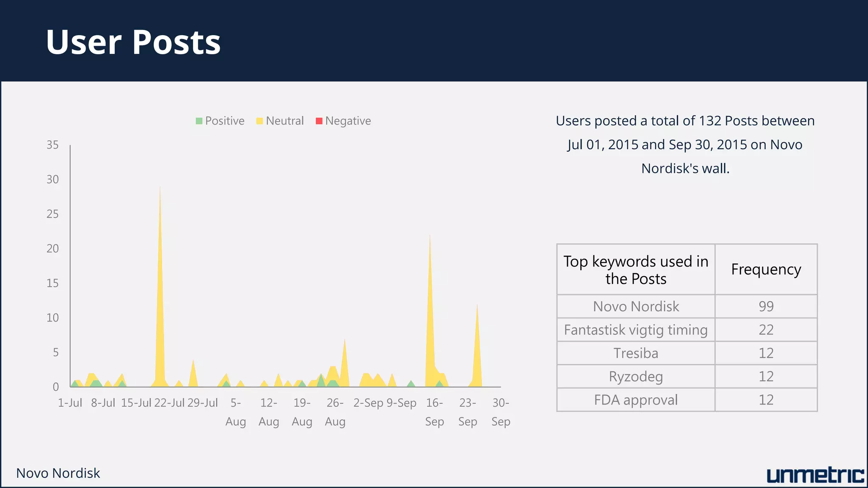Click the '1-Jul' axis label

click(x=70, y=403)
